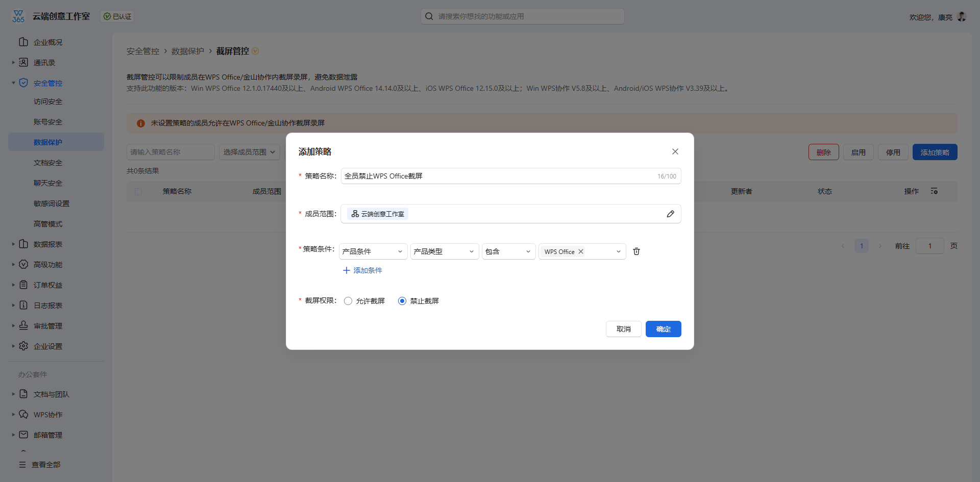Click the 策略名称 text field
This screenshot has width=980, height=482.
[498, 176]
